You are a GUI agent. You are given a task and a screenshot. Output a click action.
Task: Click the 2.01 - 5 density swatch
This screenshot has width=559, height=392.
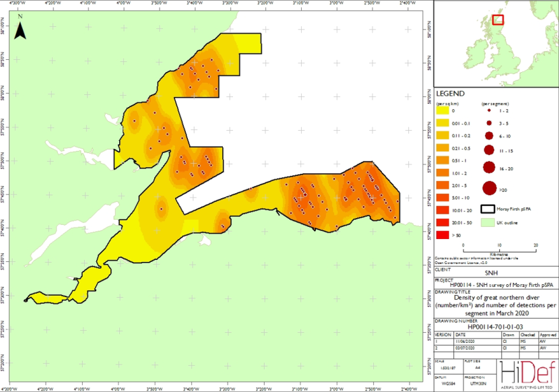coord(442,185)
